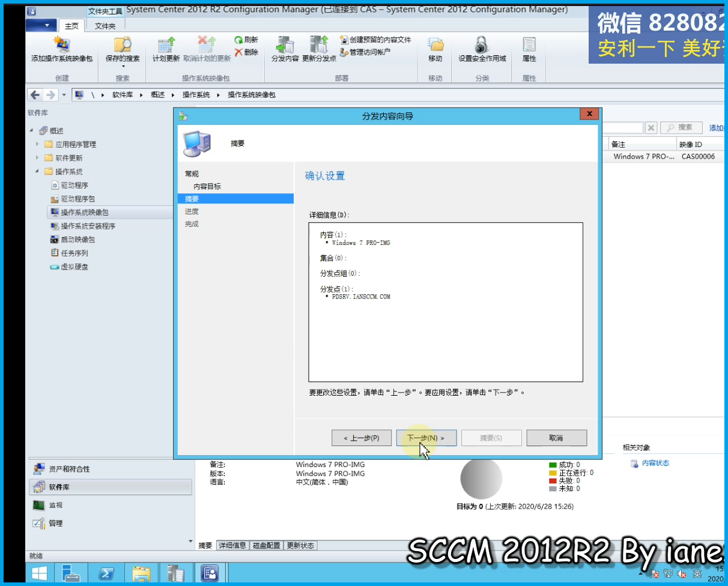Open PowerShell taskbar icon

click(106, 573)
